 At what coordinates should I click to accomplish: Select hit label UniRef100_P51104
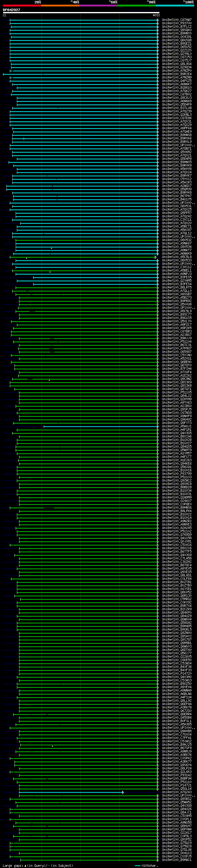pyautogui.click(x=177, y=342)
